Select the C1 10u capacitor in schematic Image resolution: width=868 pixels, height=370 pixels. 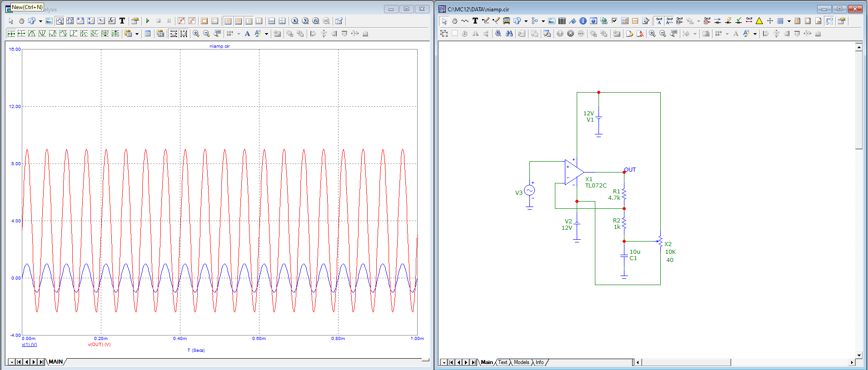(x=624, y=257)
